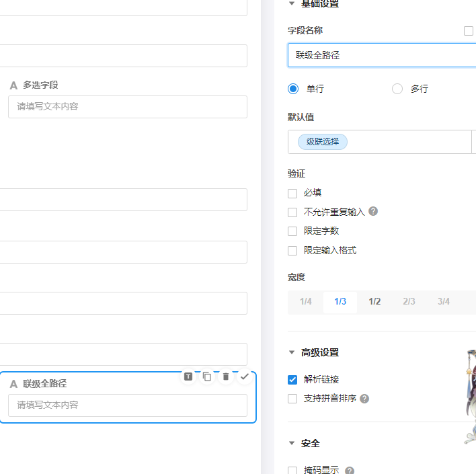
Task: Uncheck the 解析链接 checkbox
Action: (292, 379)
